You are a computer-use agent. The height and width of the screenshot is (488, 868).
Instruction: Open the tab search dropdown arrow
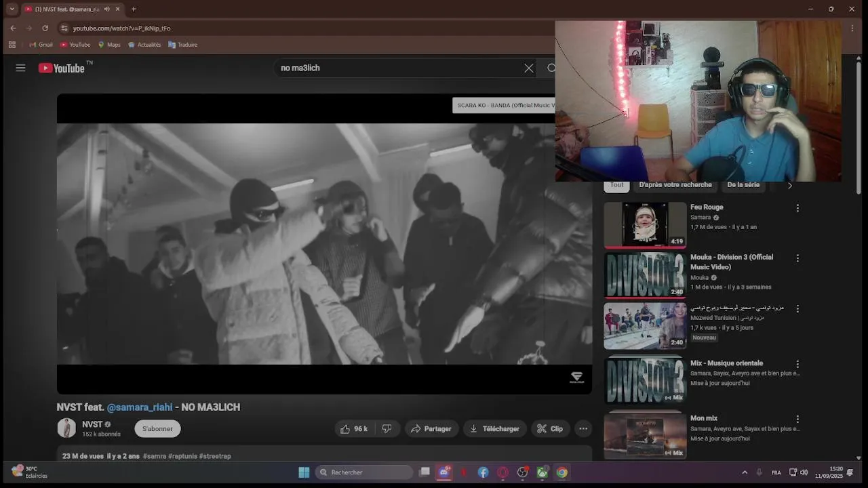click(12, 9)
